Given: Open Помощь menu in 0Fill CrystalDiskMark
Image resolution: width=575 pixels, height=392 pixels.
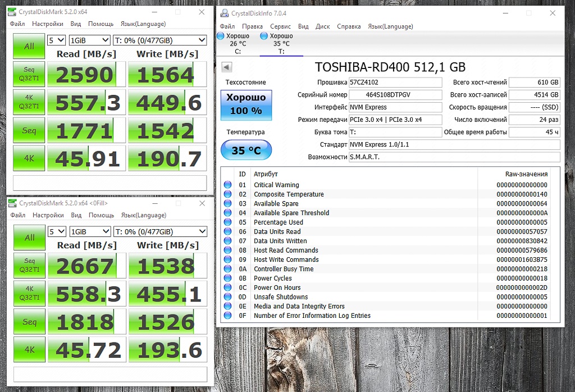Looking at the screenshot, I should pyautogui.click(x=101, y=215).
